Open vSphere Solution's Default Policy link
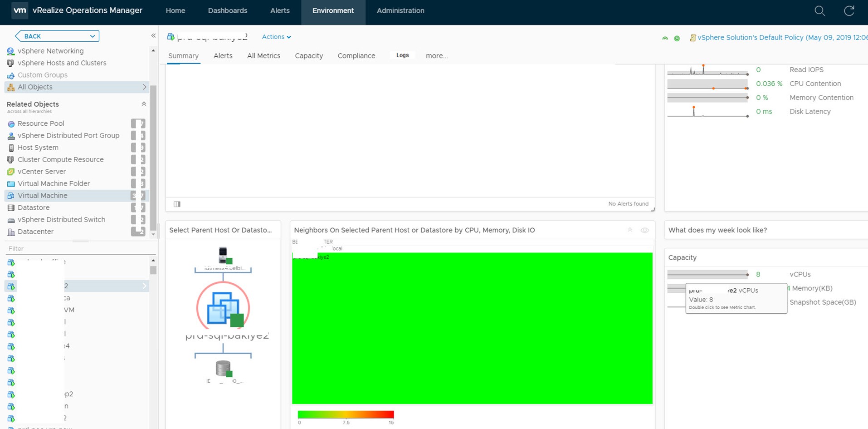 point(783,38)
